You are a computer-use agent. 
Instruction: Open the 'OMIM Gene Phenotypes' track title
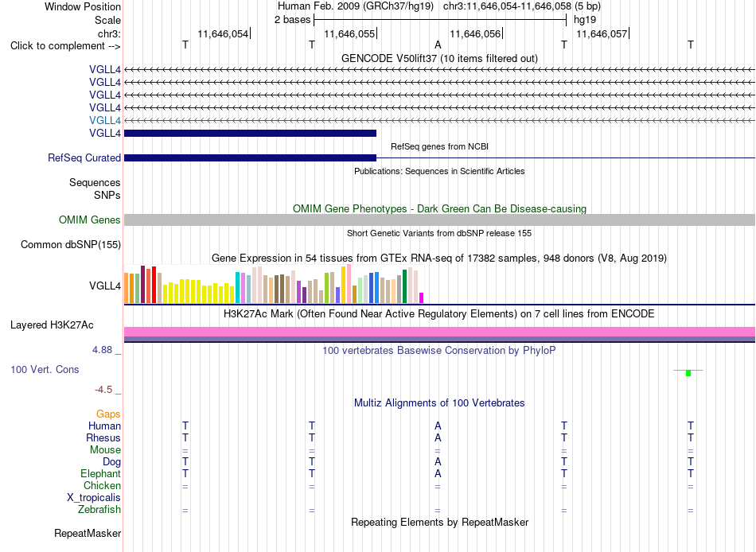point(439,208)
